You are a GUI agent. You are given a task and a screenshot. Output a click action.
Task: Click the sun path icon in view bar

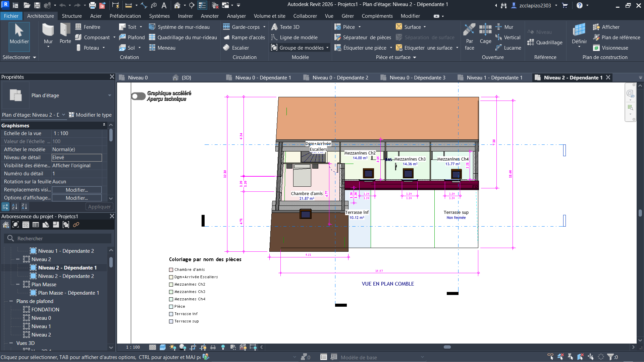[x=173, y=347]
